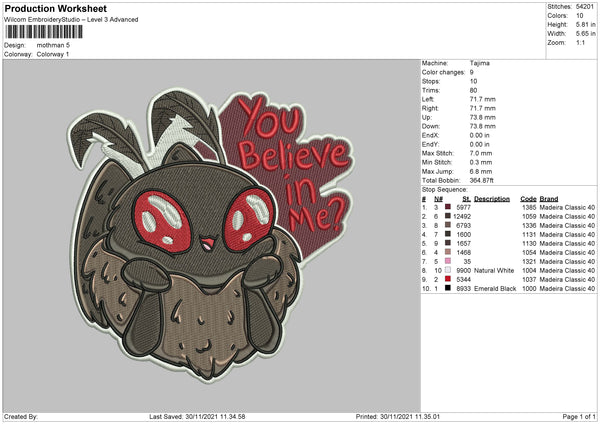Click the Left value 71.7 mm
Image resolution: width=600 pixels, height=424 pixels.
pos(483,99)
